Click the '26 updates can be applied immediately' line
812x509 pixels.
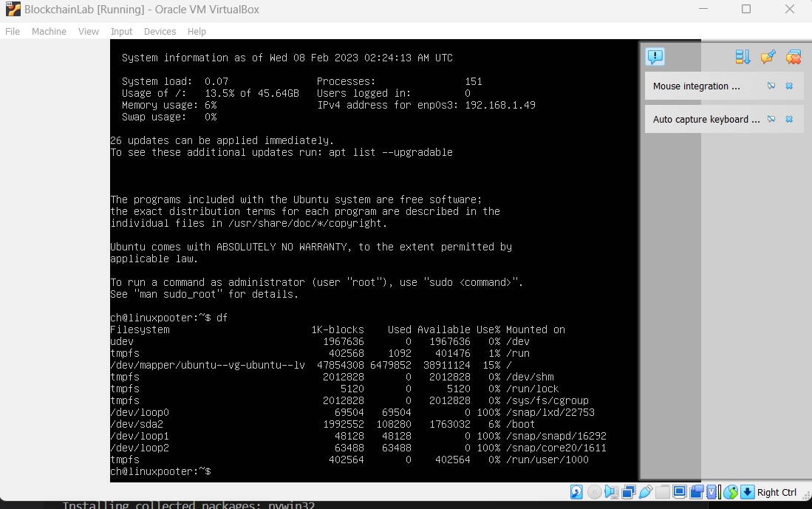[x=222, y=141]
